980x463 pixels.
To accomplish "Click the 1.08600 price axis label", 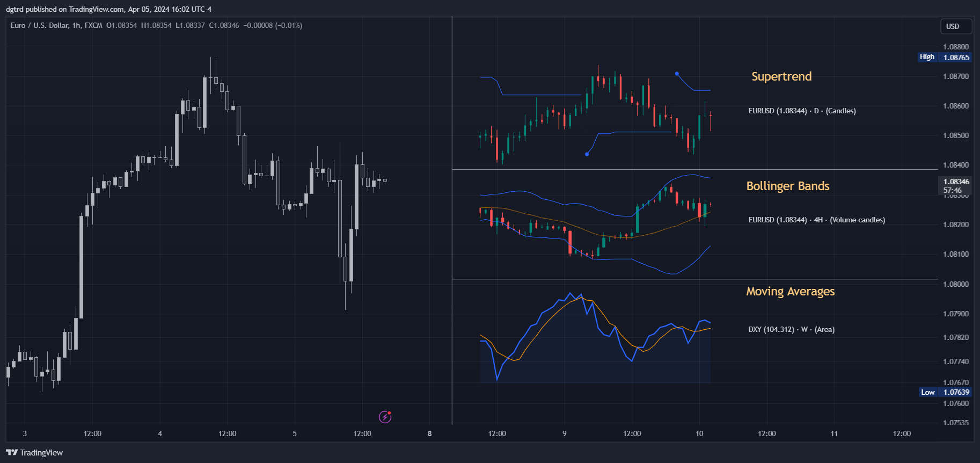I will tap(956, 106).
